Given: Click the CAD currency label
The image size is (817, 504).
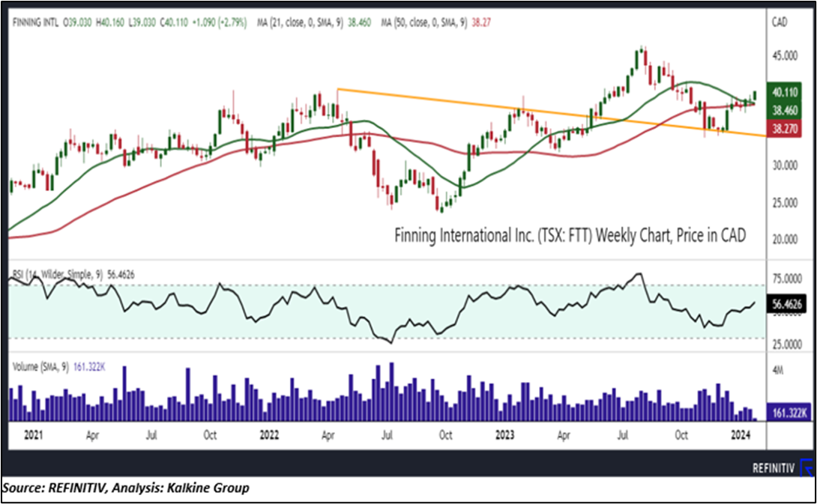Looking at the screenshot, I should [x=780, y=22].
